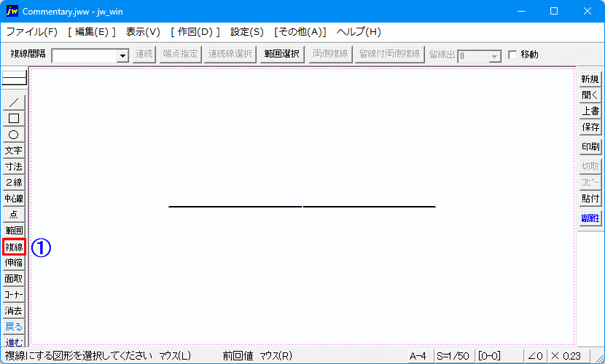Select the 文字 text tool
Screen dimensions: 605x364
[x=14, y=151]
